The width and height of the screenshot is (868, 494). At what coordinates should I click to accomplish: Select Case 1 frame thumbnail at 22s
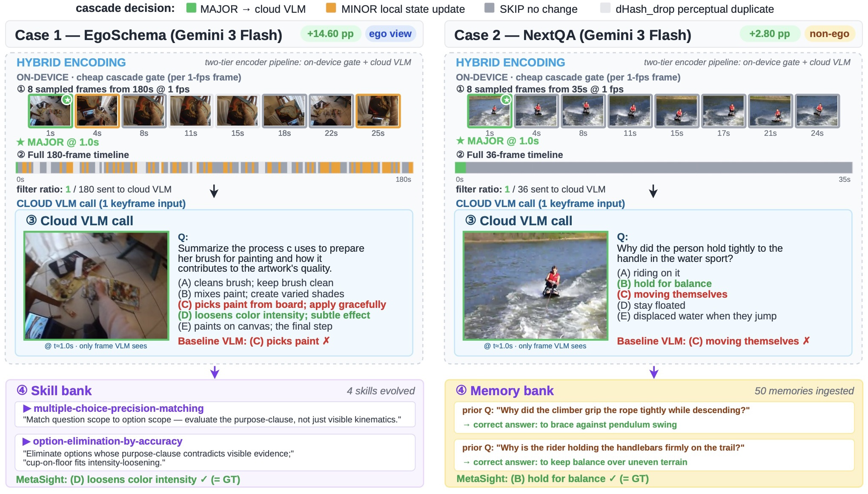pyautogui.click(x=331, y=111)
